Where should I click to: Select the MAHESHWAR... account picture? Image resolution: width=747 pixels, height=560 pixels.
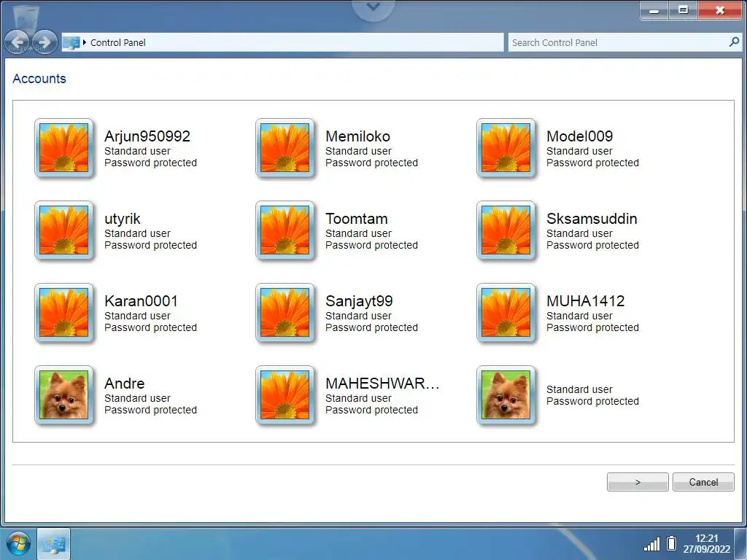(x=285, y=395)
